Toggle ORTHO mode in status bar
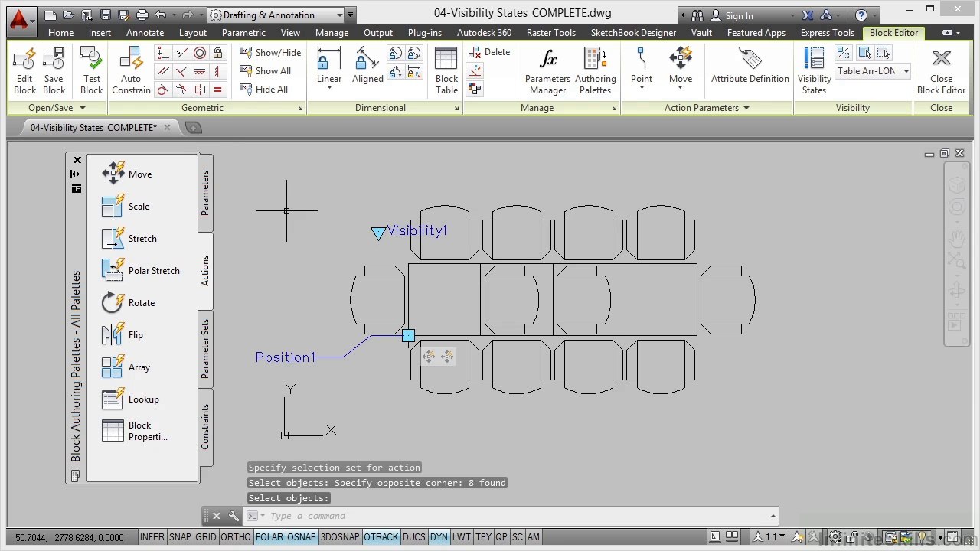The image size is (980, 551). click(236, 537)
